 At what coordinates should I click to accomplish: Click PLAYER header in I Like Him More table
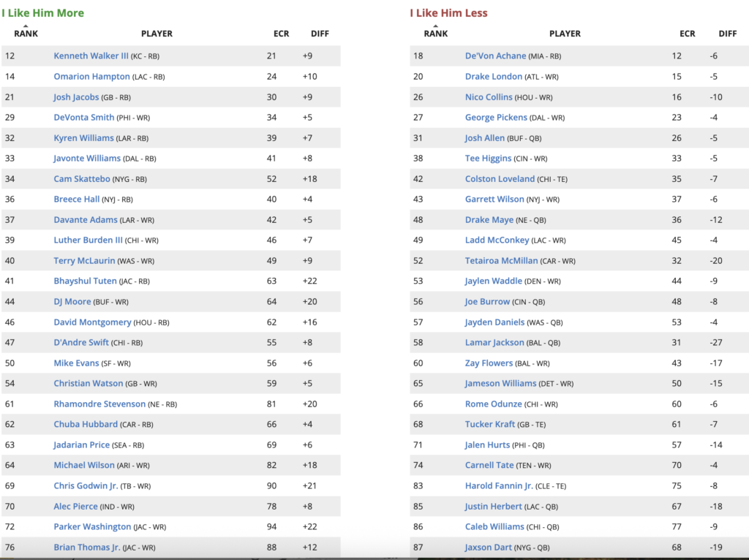pyautogui.click(x=157, y=34)
